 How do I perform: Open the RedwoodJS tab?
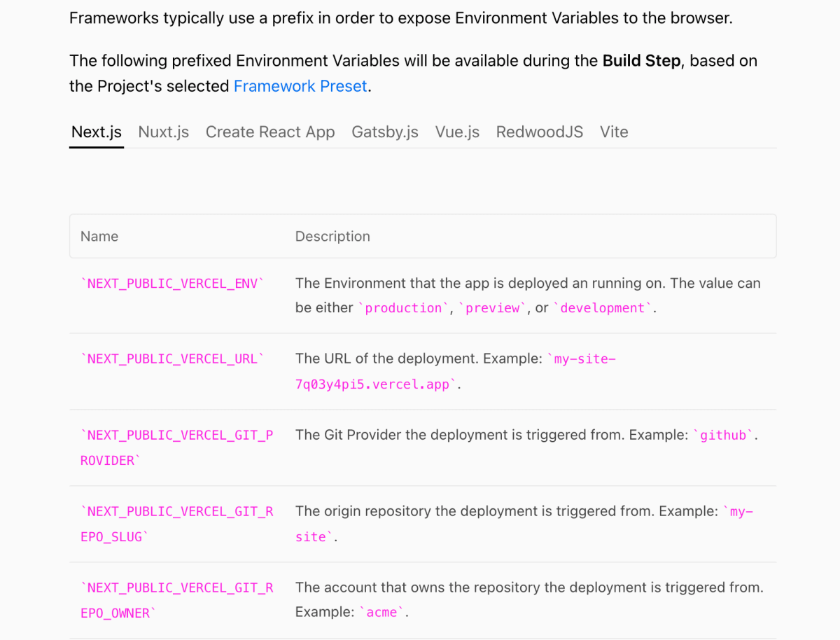coord(540,132)
